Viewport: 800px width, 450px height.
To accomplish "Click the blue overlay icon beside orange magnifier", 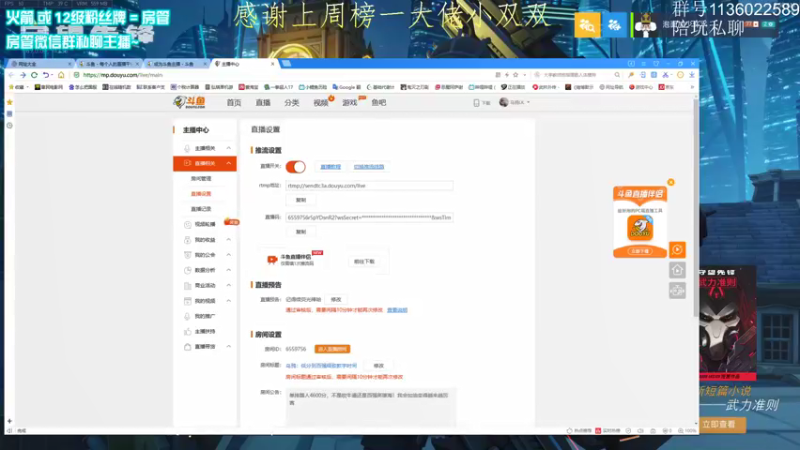I will point(614,24).
